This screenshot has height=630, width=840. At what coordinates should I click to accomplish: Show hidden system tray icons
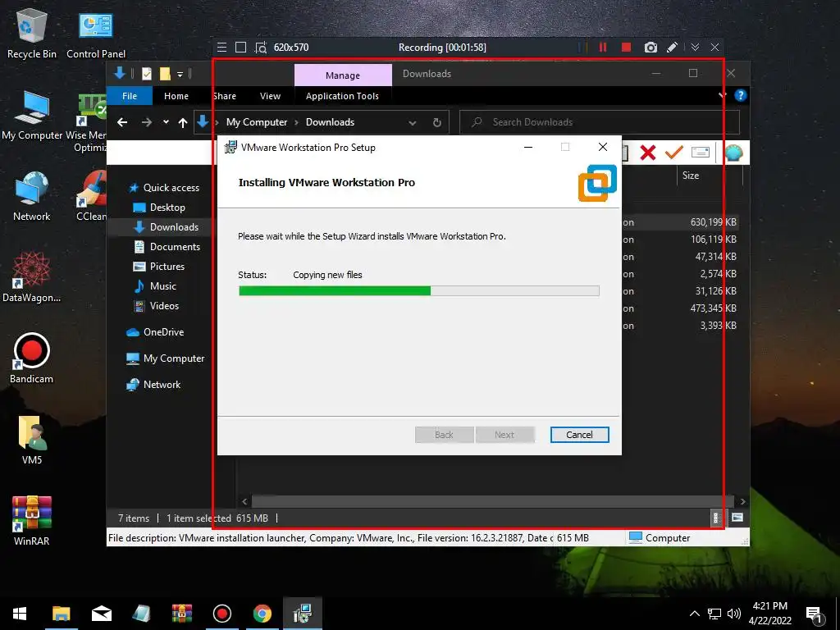[x=694, y=614]
